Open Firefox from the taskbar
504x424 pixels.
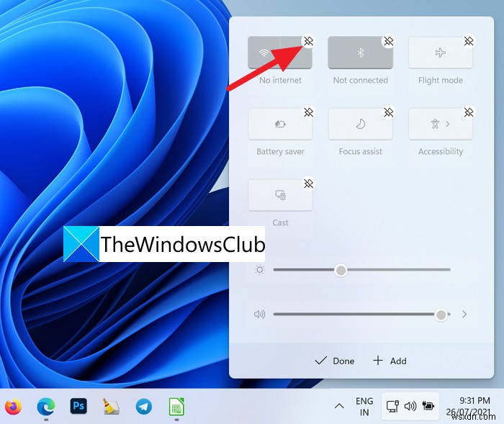(x=14, y=407)
